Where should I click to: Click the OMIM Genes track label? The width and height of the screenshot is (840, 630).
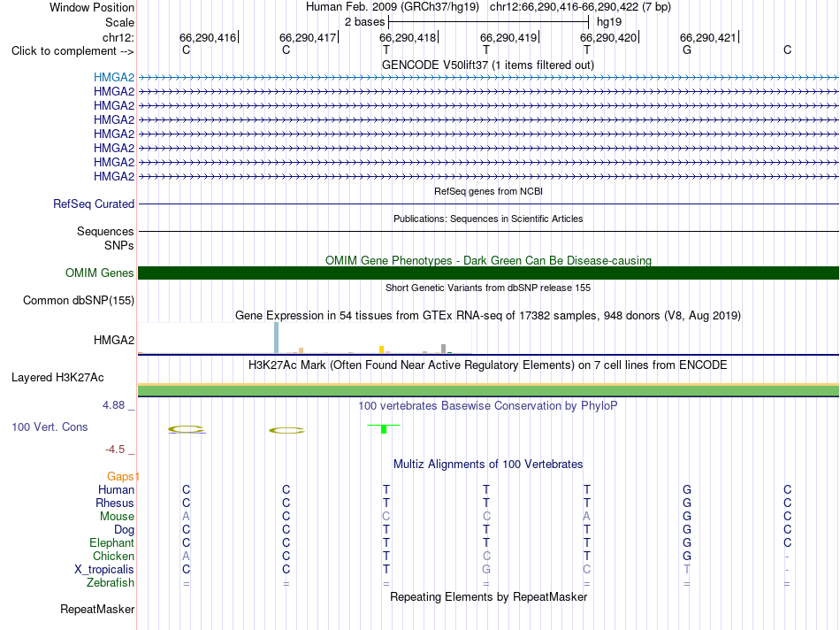point(99,273)
